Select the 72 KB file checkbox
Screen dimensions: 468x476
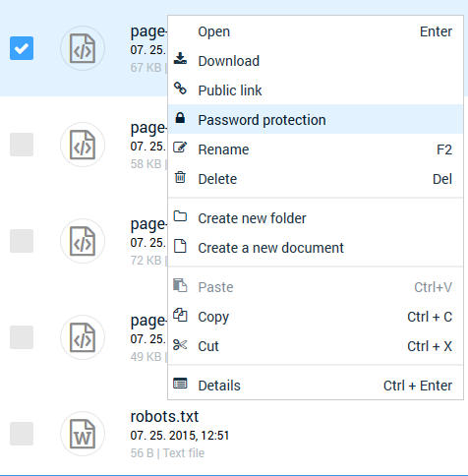[22, 241]
